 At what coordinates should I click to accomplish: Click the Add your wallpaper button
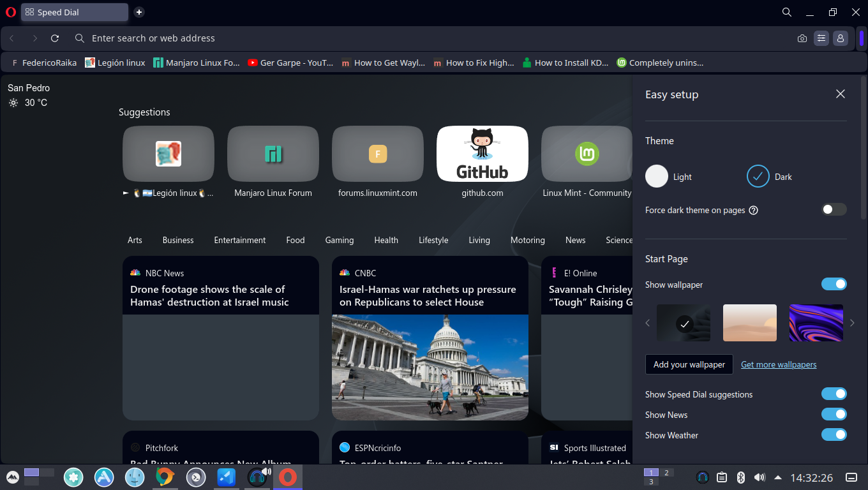(x=689, y=364)
